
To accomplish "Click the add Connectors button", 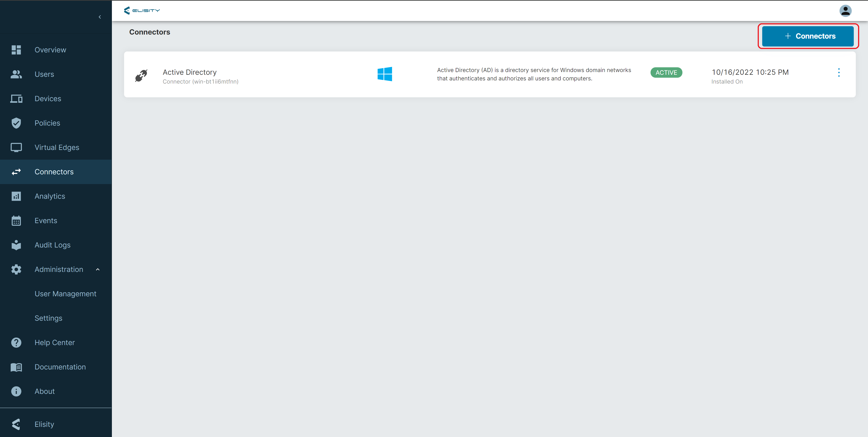I will pos(808,36).
